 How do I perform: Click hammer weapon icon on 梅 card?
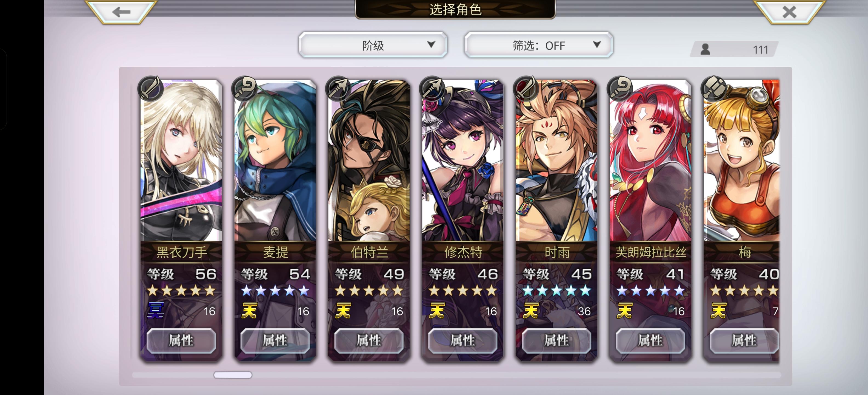click(713, 89)
